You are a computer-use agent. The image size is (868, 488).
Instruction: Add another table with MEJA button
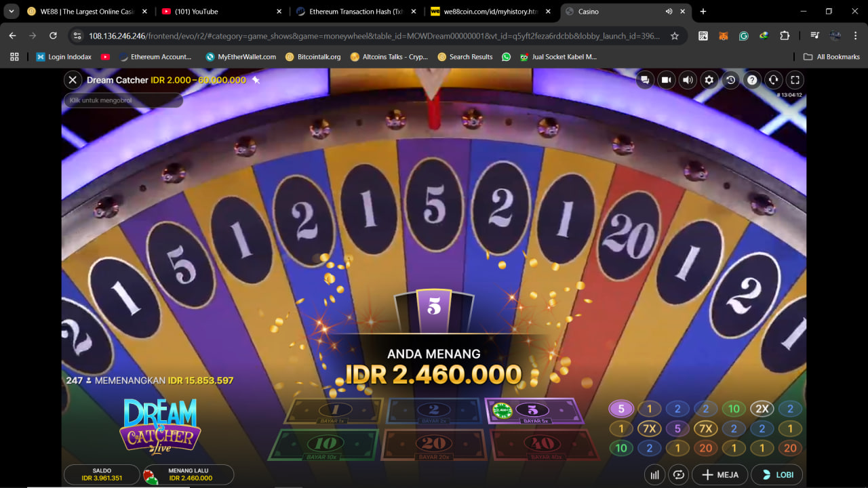(720, 474)
